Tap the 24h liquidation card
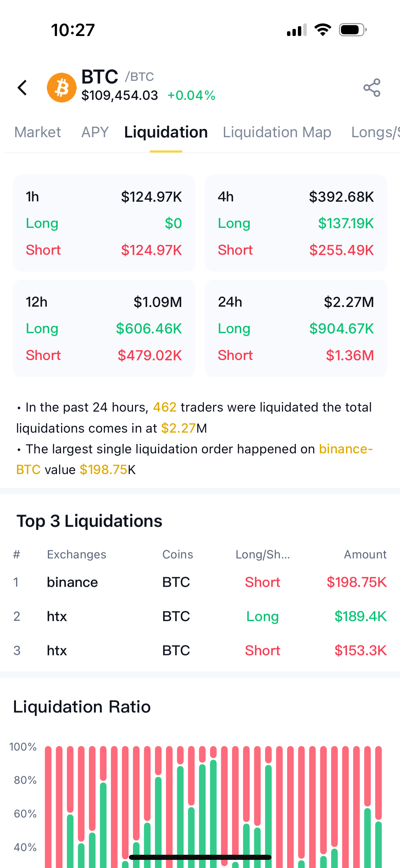The height and width of the screenshot is (868, 400). pyautogui.click(x=296, y=328)
